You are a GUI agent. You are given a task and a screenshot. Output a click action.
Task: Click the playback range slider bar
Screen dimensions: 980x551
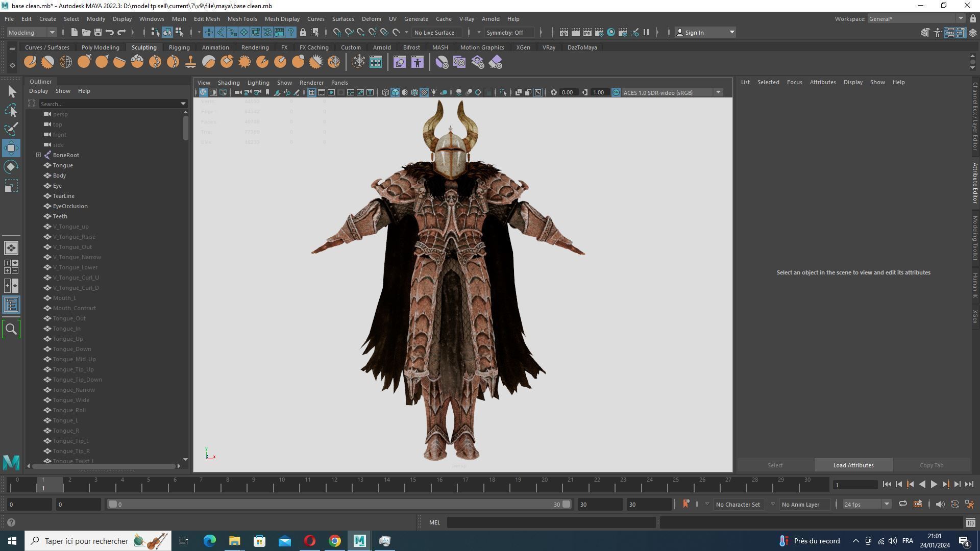coord(339,504)
